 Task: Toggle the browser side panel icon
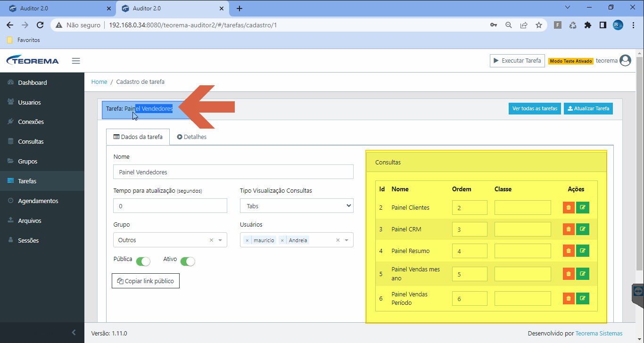[x=603, y=25]
